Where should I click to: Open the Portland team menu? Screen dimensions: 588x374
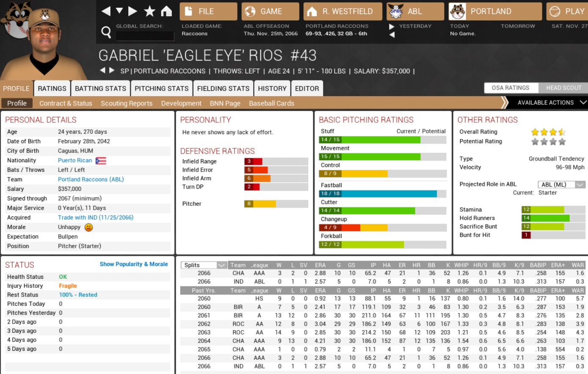click(495, 11)
